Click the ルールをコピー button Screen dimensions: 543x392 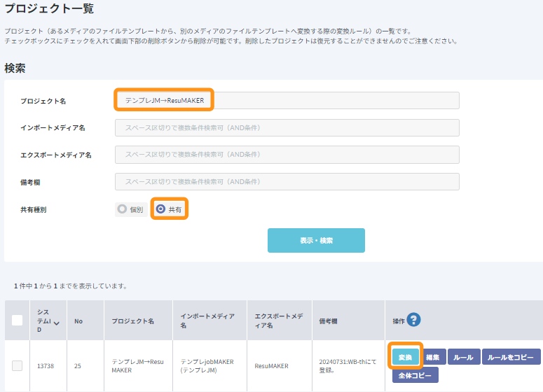click(511, 357)
